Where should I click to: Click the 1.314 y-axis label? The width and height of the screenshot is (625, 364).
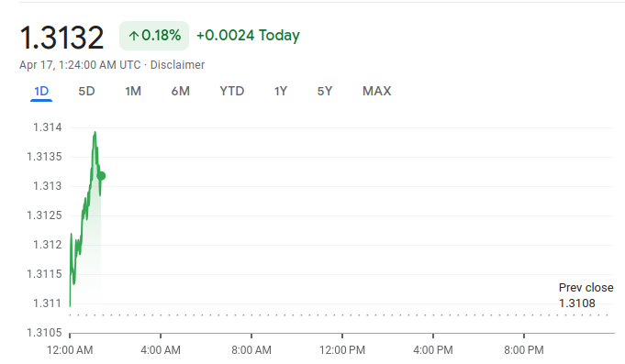48,127
